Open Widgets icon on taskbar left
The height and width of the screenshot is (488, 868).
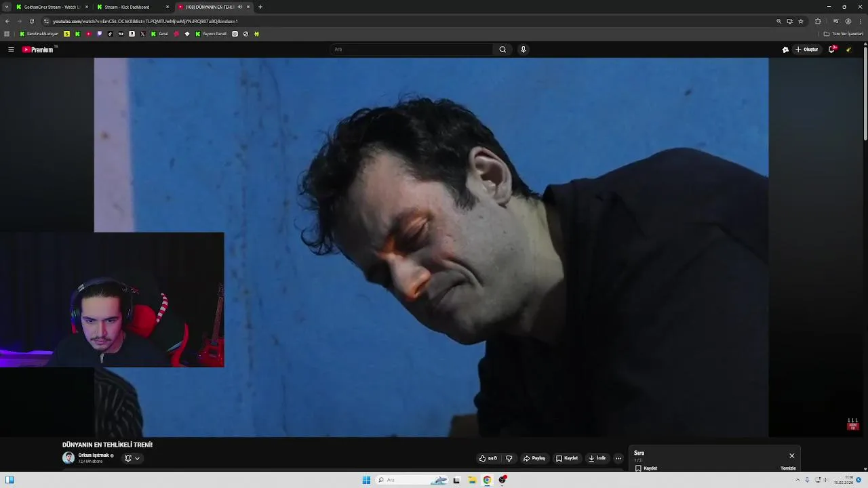9,480
